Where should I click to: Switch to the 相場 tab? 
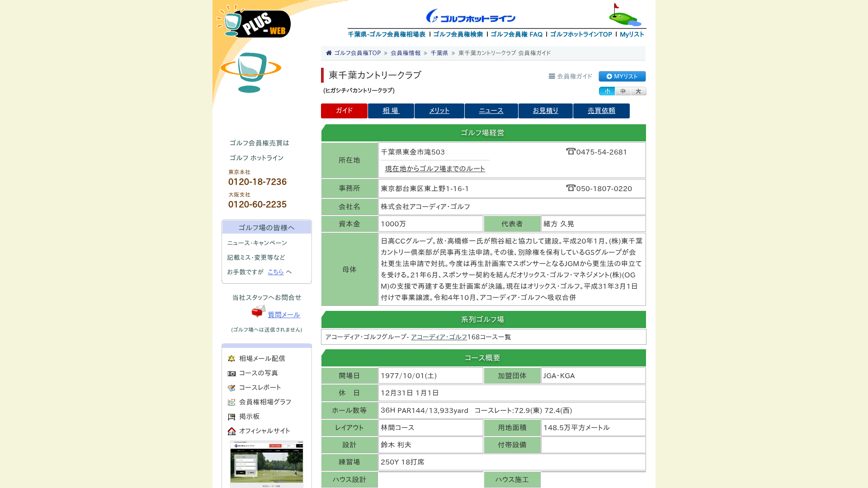coord(391,111)
